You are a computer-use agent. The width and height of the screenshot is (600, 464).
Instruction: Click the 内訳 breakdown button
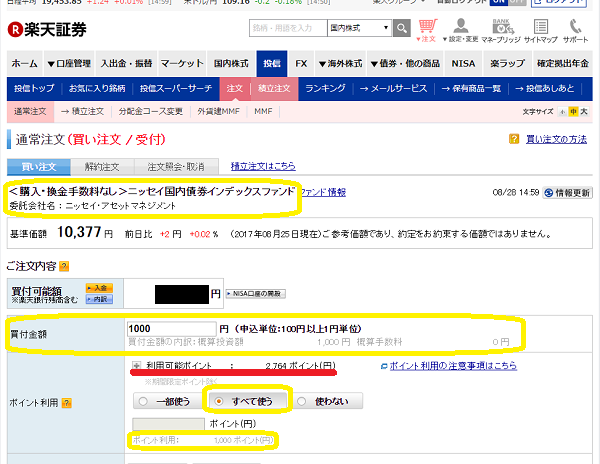pyautogui.click(x=99, y=299)
